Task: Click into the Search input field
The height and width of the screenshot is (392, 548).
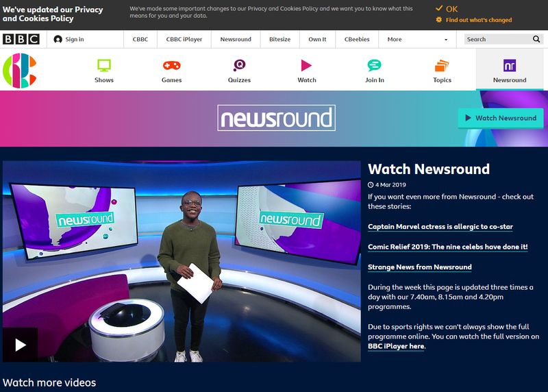Action: pos(498,39)
